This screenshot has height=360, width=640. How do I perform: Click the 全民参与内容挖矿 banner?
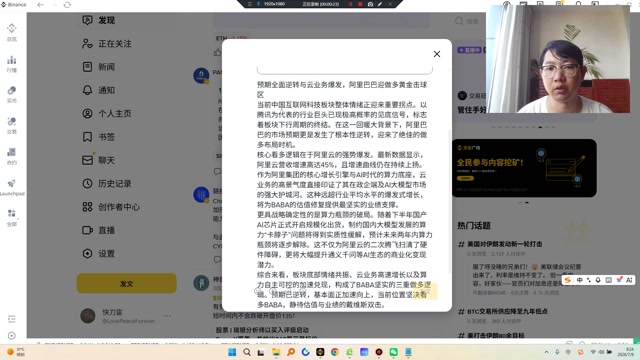tap(524, 168)
